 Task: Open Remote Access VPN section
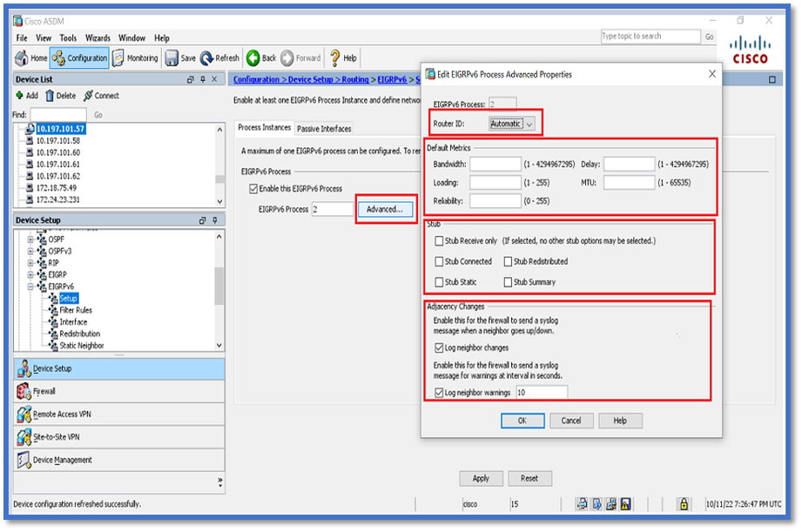pos(118,414)
